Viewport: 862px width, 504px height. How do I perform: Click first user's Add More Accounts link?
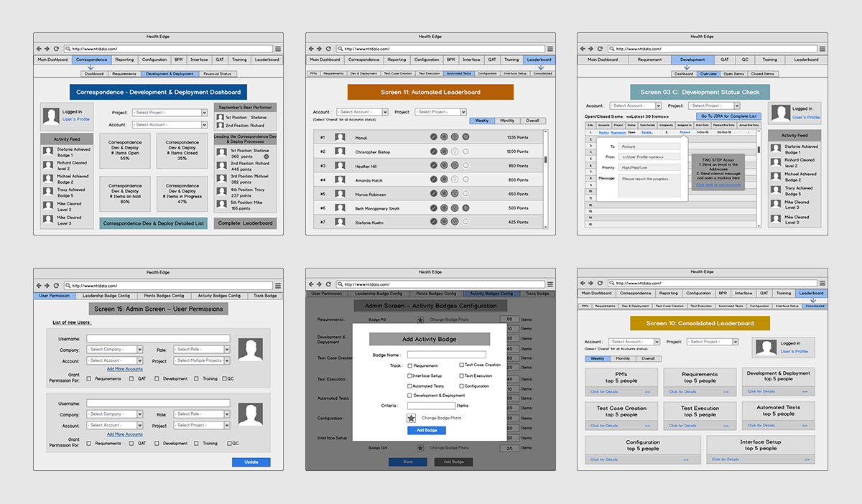coord(125,369)
